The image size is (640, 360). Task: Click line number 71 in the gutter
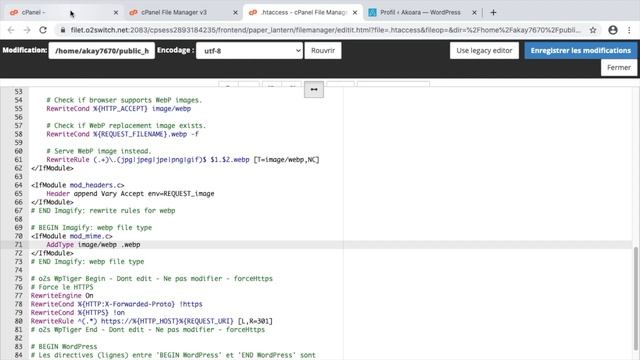18,245
